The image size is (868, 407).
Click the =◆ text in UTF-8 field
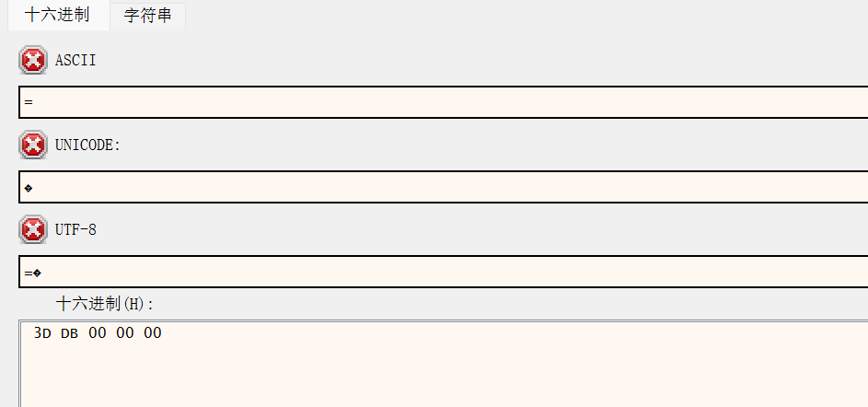(x=33, y=273)
